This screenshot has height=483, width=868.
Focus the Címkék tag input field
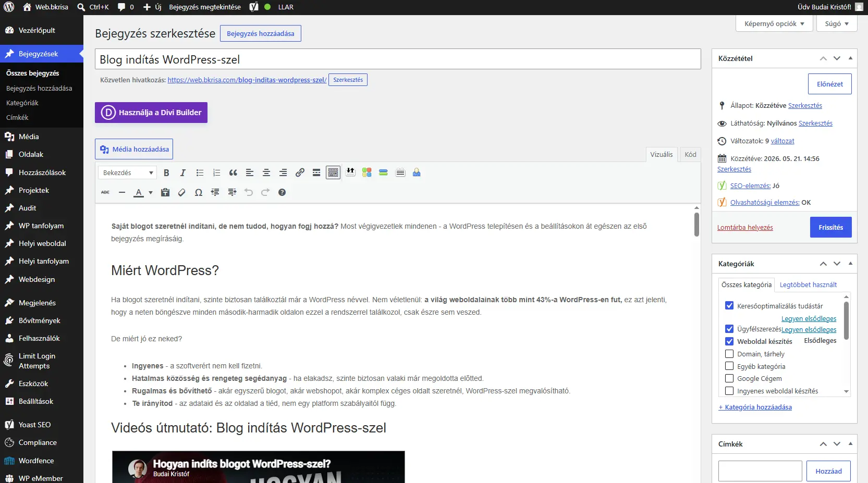(760, 471)
